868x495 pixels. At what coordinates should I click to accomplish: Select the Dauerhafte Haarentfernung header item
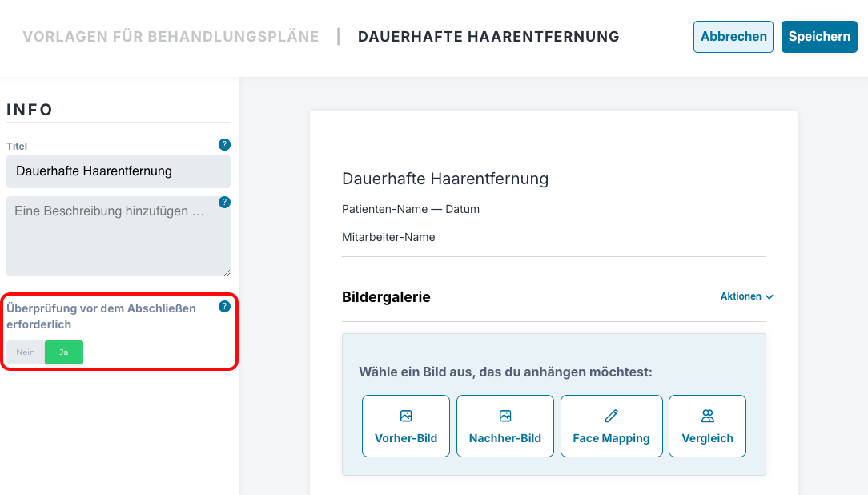[489, 36]
